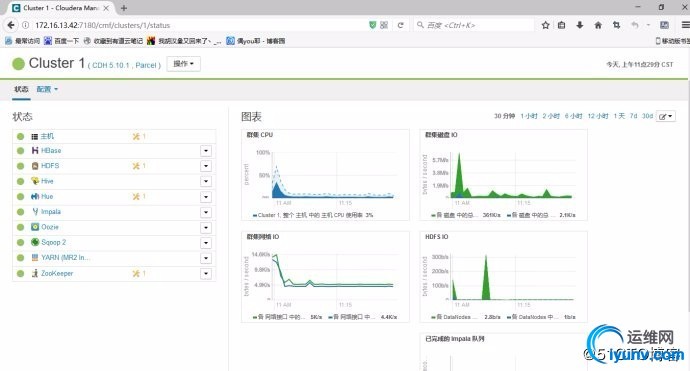This screenshot has height=371, width=690.
Task: Open the downloads arrow icon
Action: click(580, 25)
